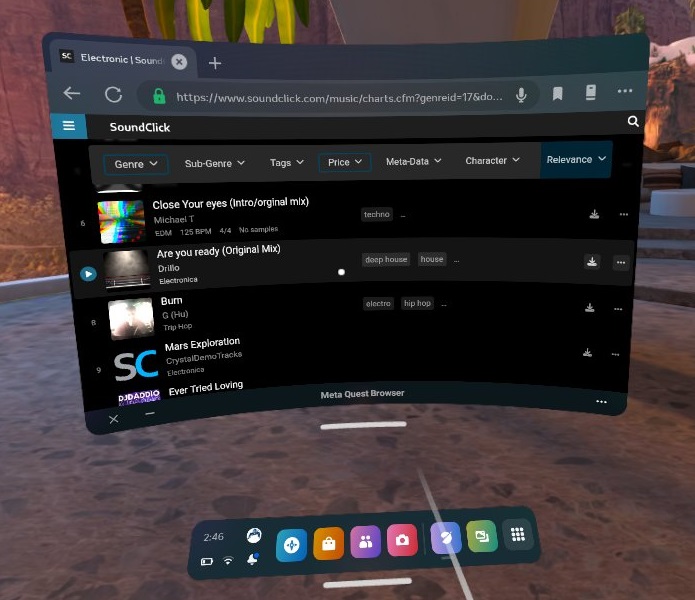This screenshot has height=600, width=695.
Task: Open Close Your eyes song title link
Action: pos(230,203)
